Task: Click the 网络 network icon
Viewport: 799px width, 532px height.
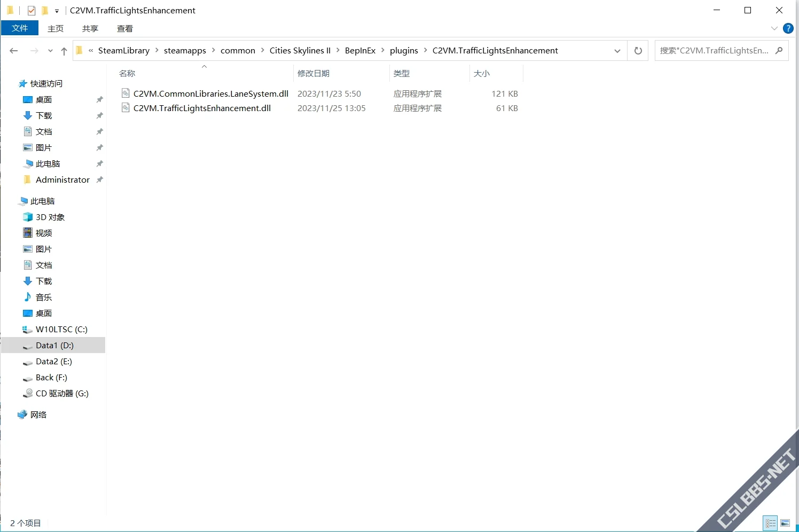Action: (22, 414)
